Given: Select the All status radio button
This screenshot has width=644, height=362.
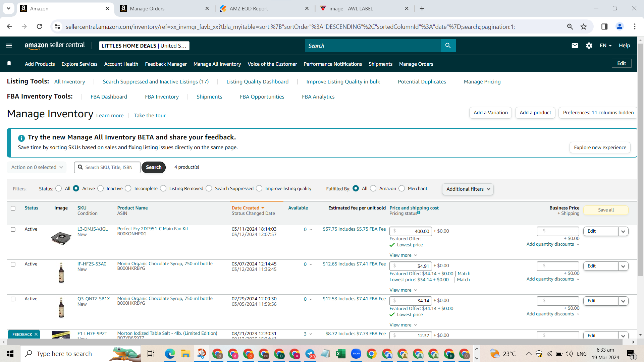Looking at the screenshot, I should pos(59,188).
